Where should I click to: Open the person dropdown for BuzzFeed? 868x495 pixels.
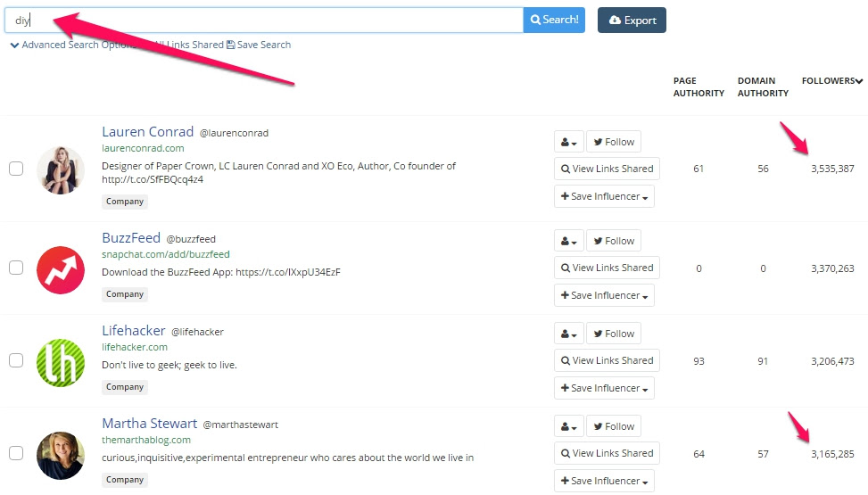568,241
